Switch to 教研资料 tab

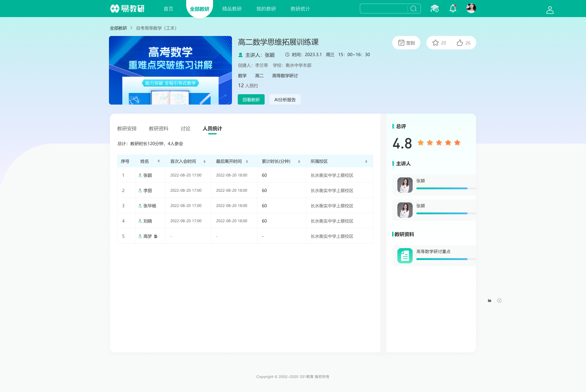159,129
